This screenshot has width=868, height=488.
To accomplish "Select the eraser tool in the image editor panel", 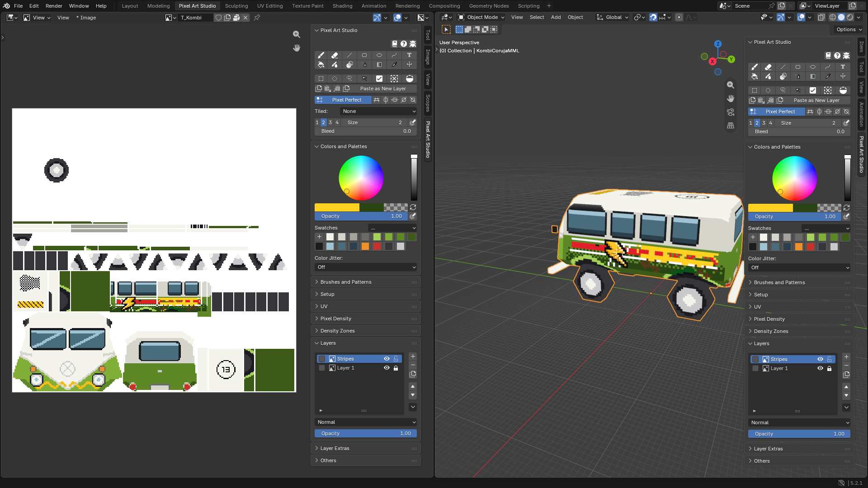I will tap(335, 55).
